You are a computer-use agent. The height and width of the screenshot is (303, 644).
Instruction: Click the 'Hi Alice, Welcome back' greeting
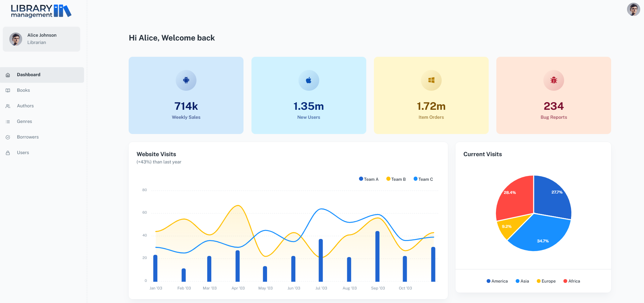pyautogui.click(x=172, y=38)
